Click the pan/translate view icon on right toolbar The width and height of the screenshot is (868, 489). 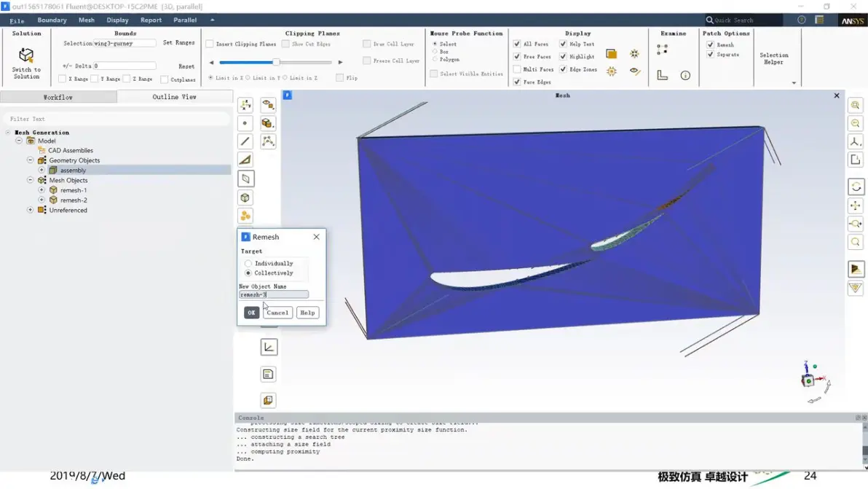click(856, 206)
